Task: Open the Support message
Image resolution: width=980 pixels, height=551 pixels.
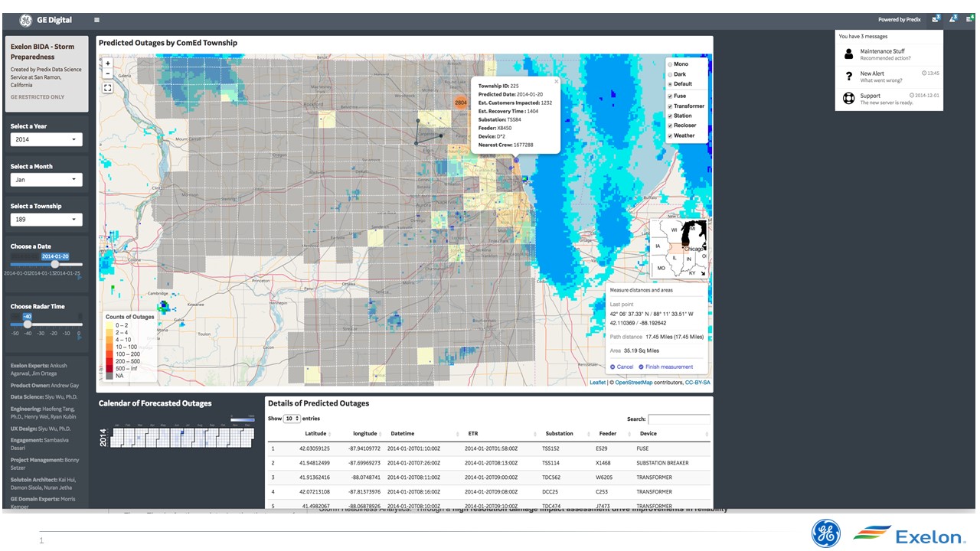Action: (x=889, y=99)
